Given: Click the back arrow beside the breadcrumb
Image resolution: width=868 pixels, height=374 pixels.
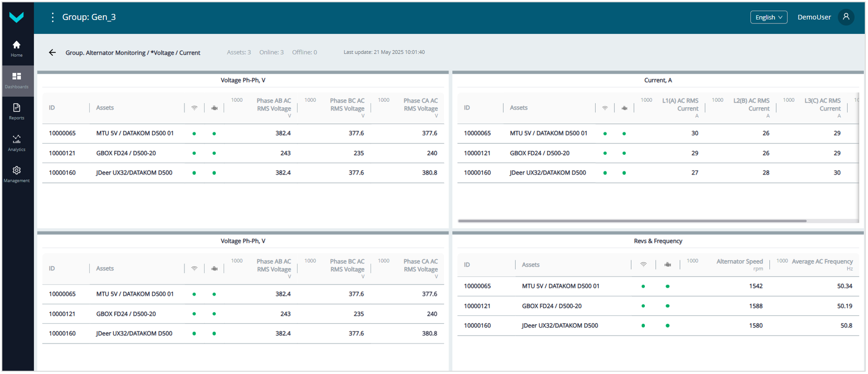Looking at the screenshot, I should pyautogui.click(x=53, y=53).
